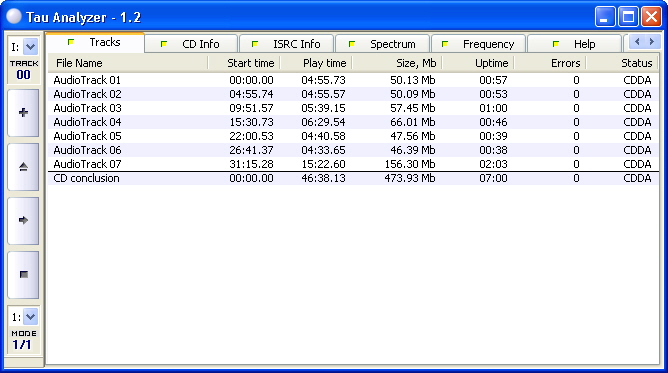Minimize the Tau Analyzer window
Image resolution: width=668 pixels, height=373 pixels.
(605, 17)
